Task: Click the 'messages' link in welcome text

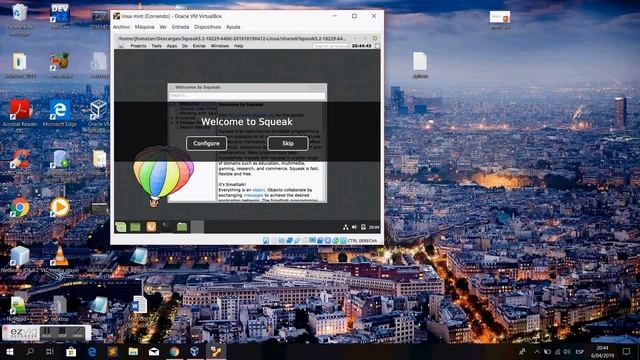Action: pos(253,195)
